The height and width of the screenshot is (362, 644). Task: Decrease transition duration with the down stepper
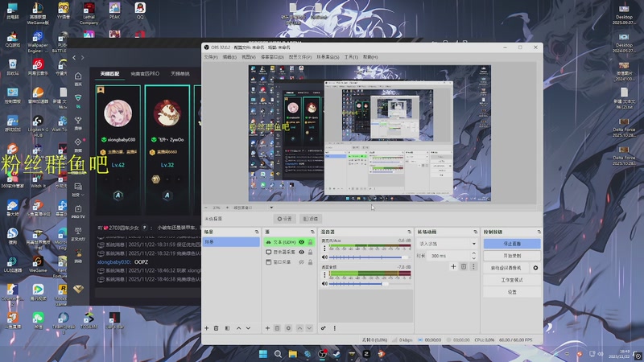point(473,258)
